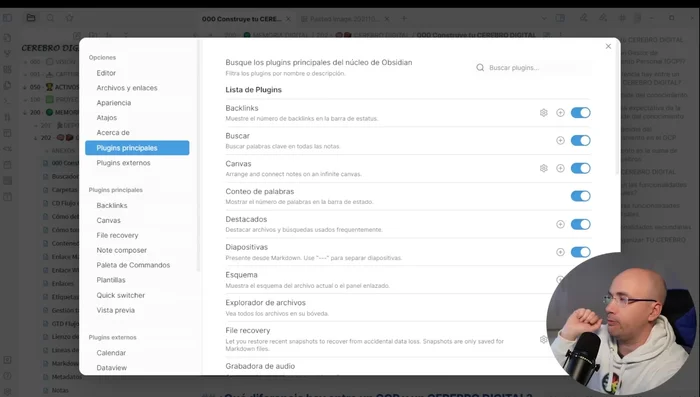Viewport: 700px width, 397px height.
Task: Switch to '000 Construye tu CERE...' tab
Action: coord(242,19)
